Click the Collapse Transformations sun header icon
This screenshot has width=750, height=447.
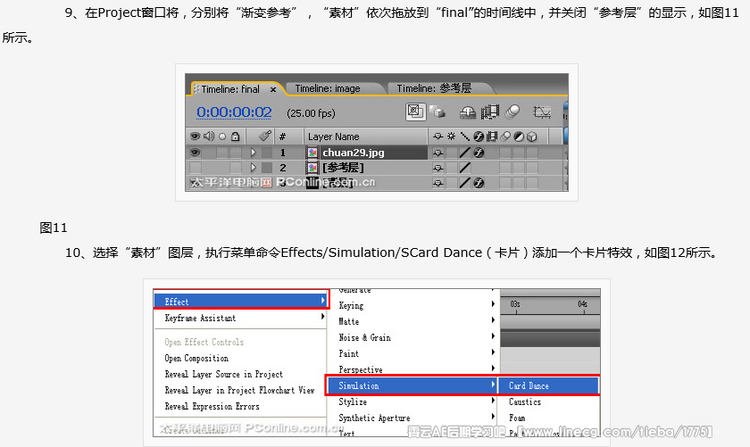(451, 137)
